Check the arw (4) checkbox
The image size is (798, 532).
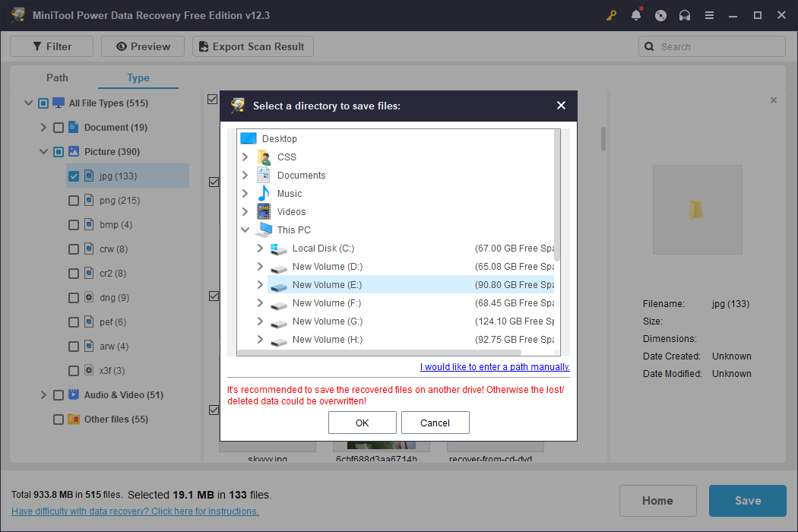[x=74, y=347]
